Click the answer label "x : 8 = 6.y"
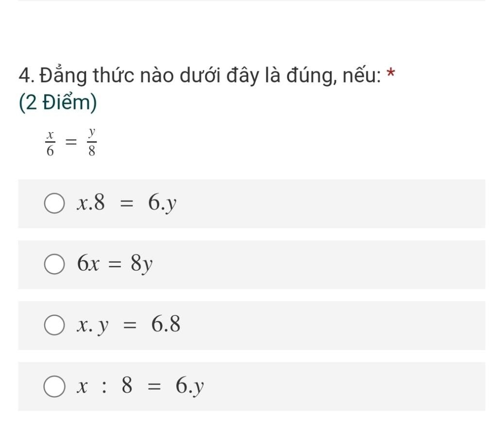This screenshot has width=497, height=448. pyautogui.click(x=140, y=386)
